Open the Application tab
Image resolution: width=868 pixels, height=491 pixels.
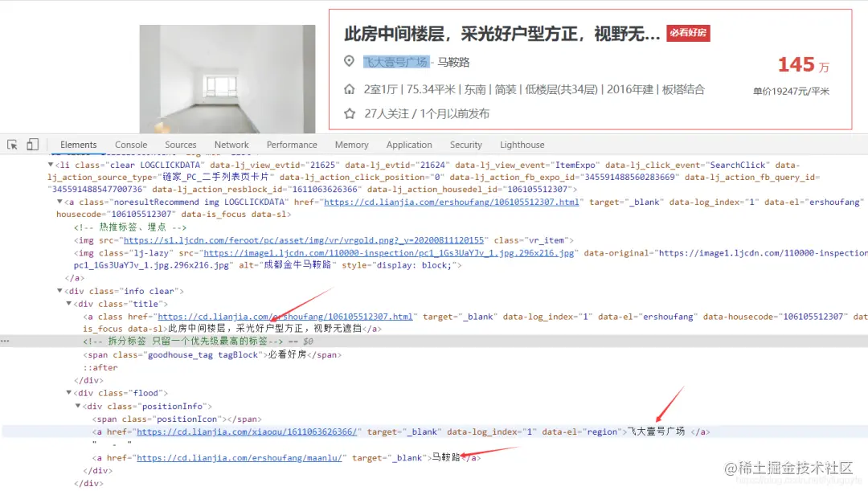tap(409, 145)
